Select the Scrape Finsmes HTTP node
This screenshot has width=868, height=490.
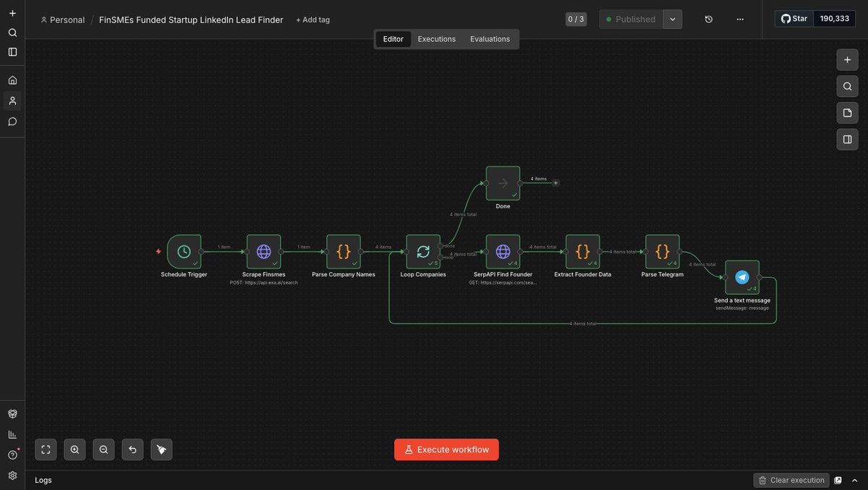[263, 252]
